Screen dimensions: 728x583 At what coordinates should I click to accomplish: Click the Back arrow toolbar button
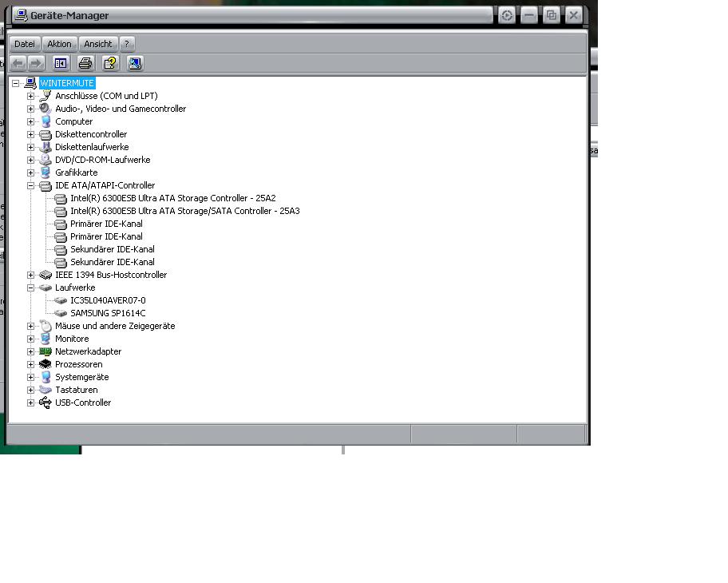tap(18, 63)
